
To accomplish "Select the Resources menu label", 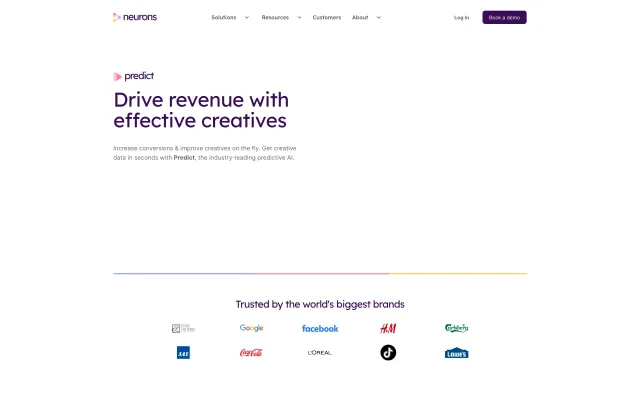I will [x=275, y=18].
